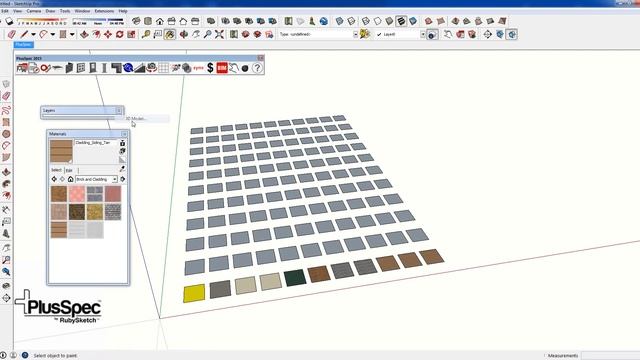Choose the 3D Models menu entry
The height and width of the screenshot is (360, 640).
[x=141, y=118]
